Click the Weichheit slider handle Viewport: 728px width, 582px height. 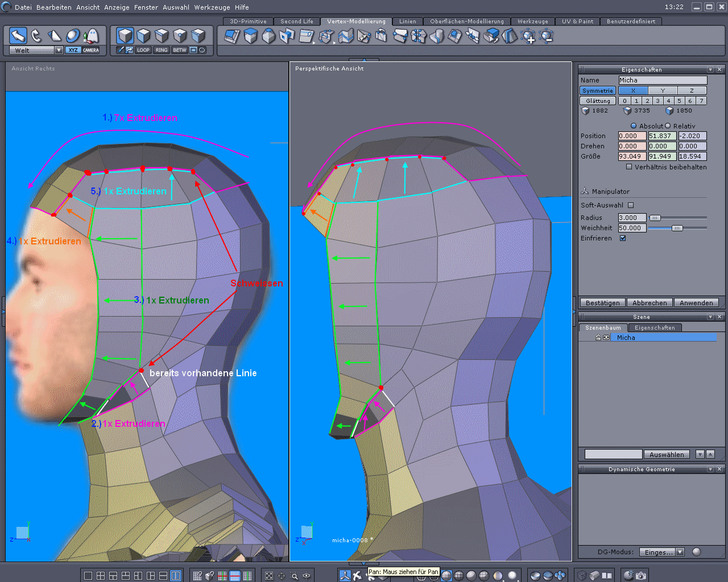(x=677, y=228)
